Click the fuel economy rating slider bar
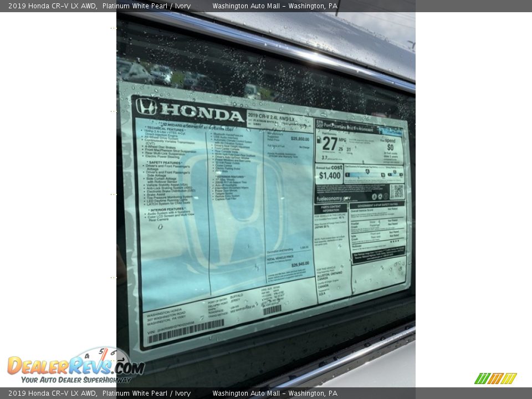This screenshot has width=532, height=399. point(374,175)
